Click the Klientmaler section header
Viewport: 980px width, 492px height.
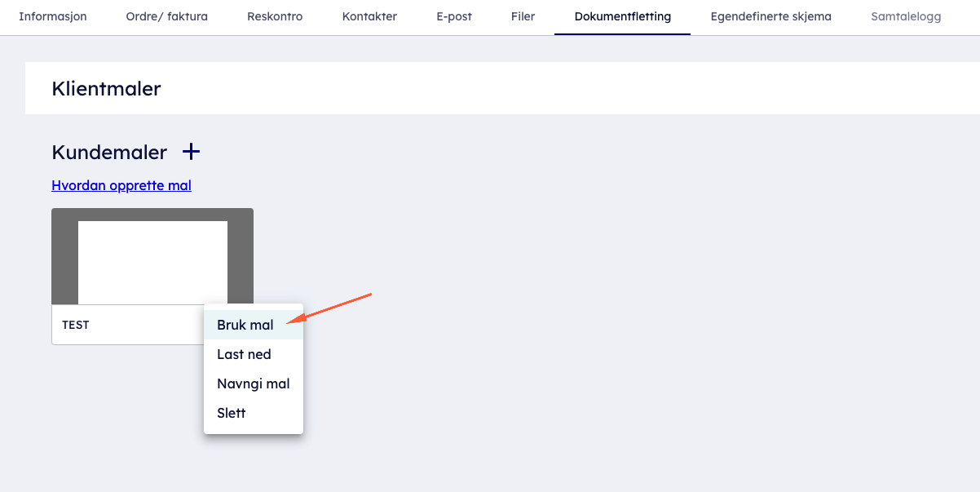pyautogui.click(x=106, y=88)
